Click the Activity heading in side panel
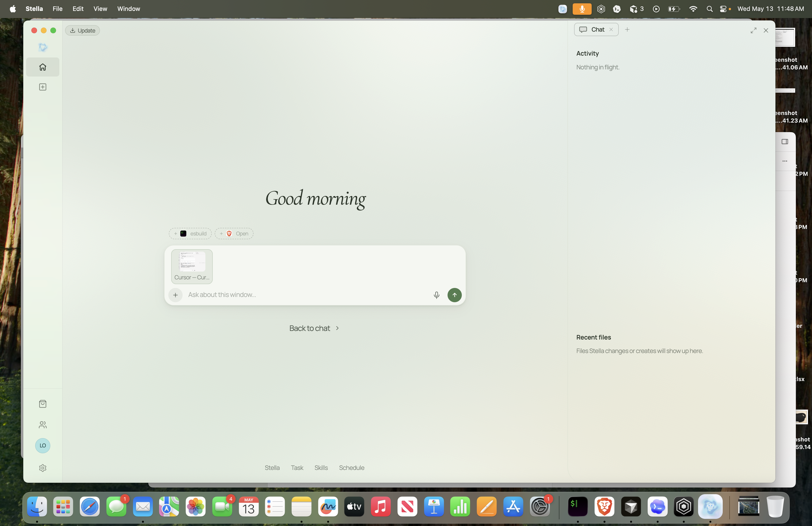The image size is (812, 526). click(587, 54)
